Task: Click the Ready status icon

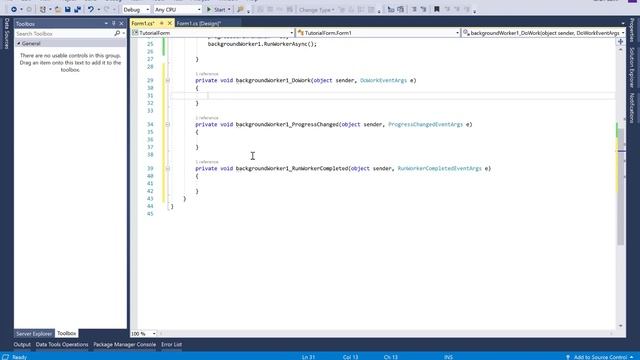Action: coord(5,357)
